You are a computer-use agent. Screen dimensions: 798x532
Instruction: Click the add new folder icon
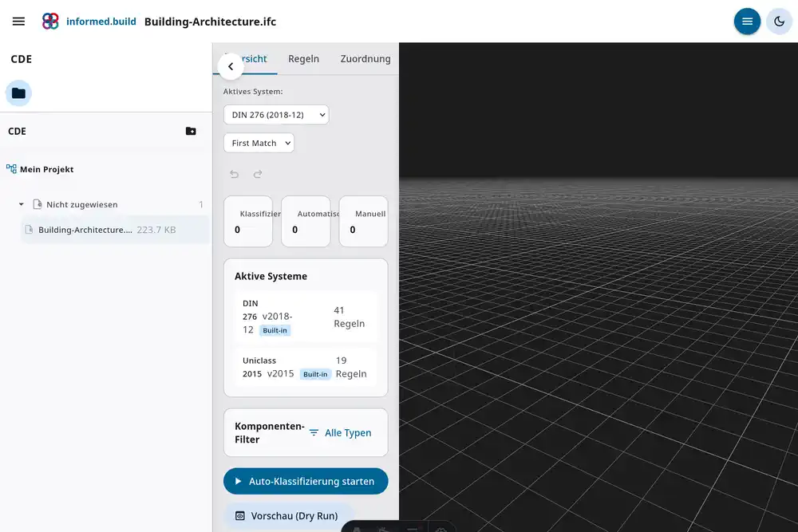[x=191, y=132]
